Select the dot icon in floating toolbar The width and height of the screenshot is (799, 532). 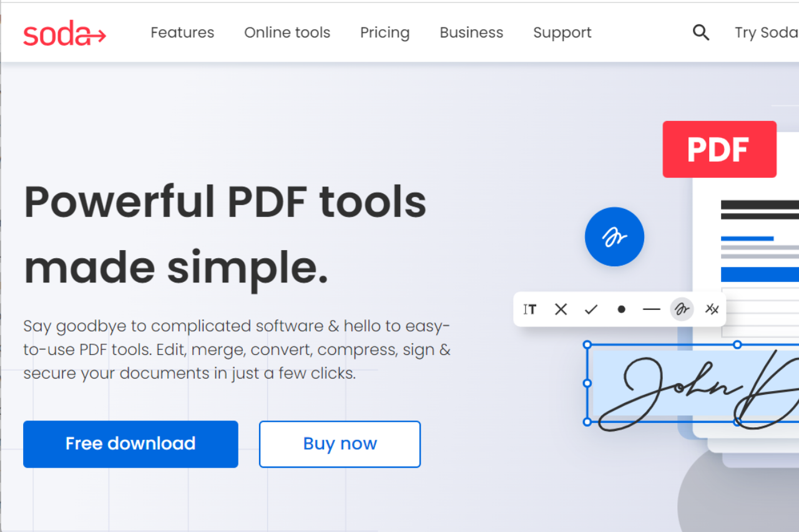(x=621, y=309)
